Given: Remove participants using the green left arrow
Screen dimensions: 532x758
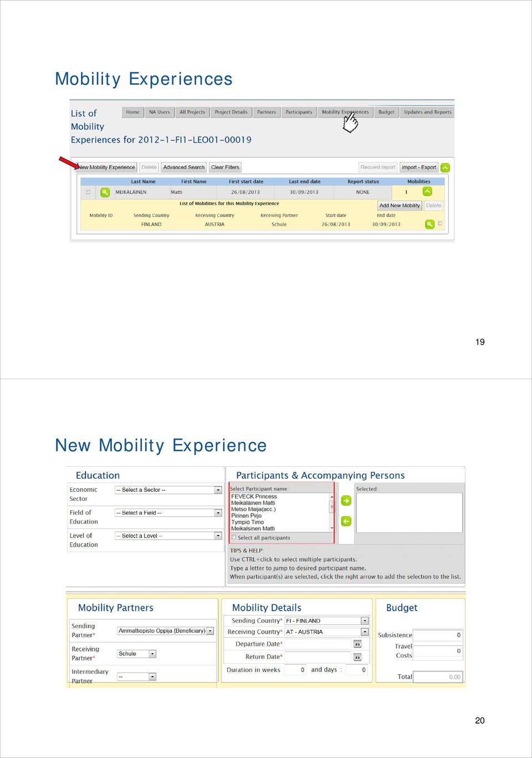Looking at the screenshot, I should (x=346, y=521).
